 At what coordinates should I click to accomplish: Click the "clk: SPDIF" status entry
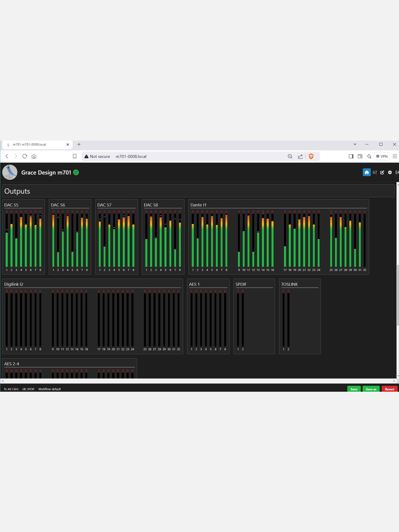[28, 389]
